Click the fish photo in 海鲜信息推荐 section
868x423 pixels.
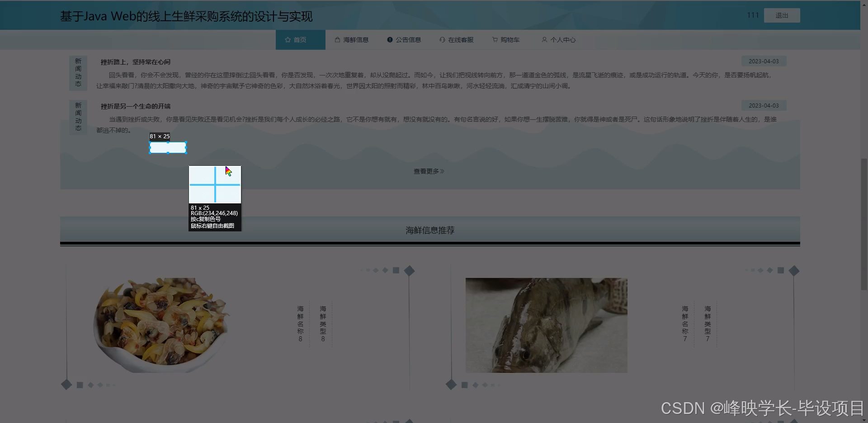(546, 325)
